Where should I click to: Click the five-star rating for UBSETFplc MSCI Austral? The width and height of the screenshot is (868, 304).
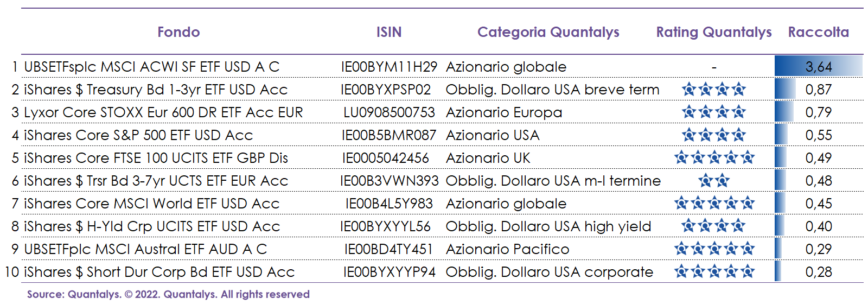[x=713, y=249]
